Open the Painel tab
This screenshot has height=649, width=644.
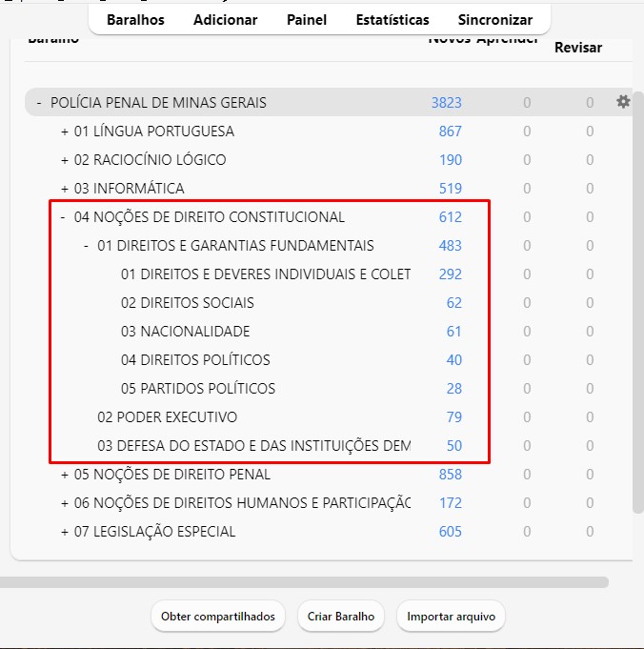click(x=307, y=20)
